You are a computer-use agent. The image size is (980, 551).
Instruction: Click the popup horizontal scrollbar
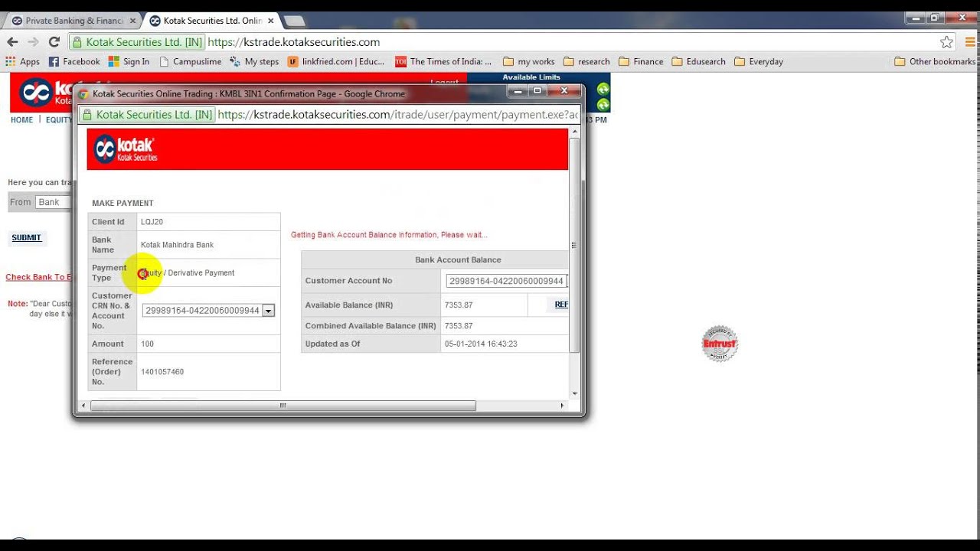coord(283,406)
